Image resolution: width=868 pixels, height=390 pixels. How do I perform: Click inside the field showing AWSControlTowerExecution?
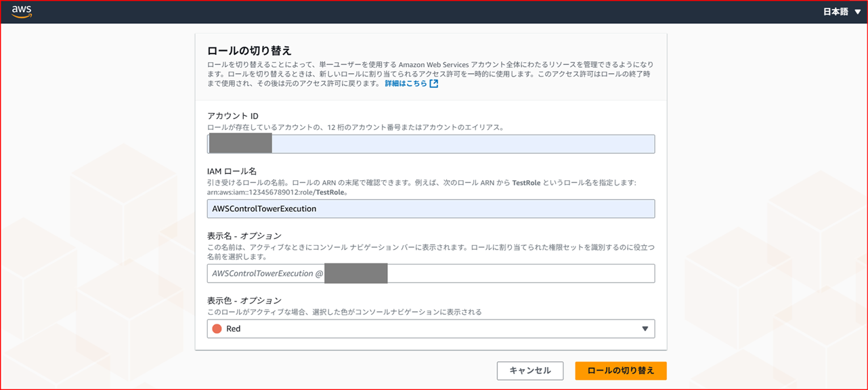[431, 209]
